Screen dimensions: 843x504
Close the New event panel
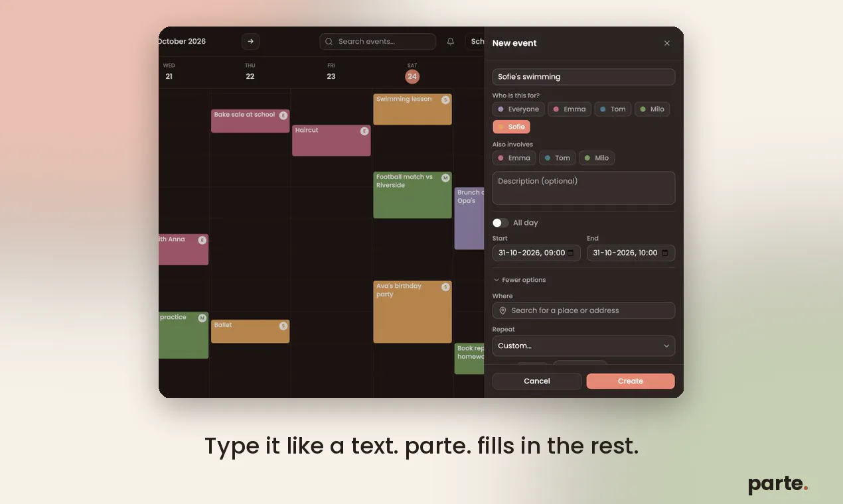[667, 43]
